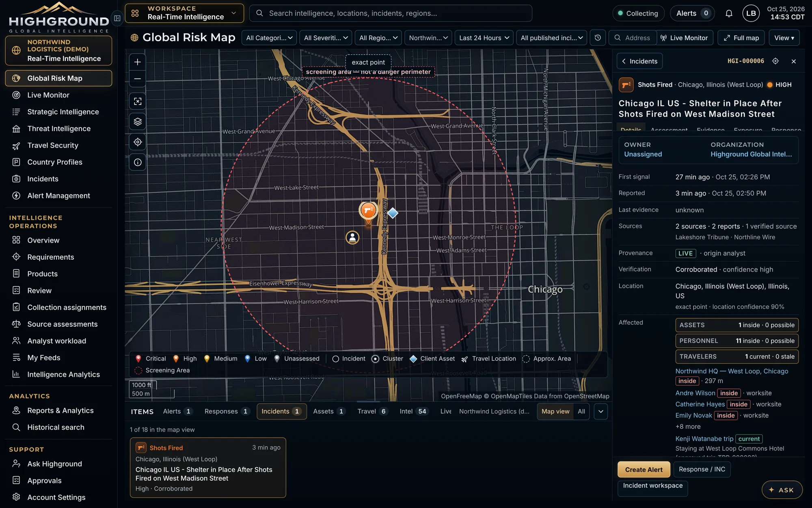The height and width of the screenshot is (508, 812).
Task: Open the map info icon
Action: click(138, 162)
